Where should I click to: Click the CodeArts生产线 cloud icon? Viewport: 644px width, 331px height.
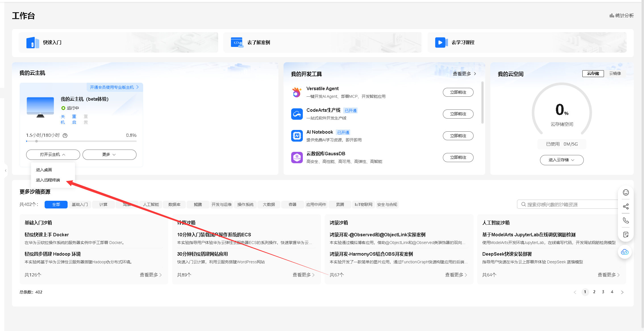point(297,114)
